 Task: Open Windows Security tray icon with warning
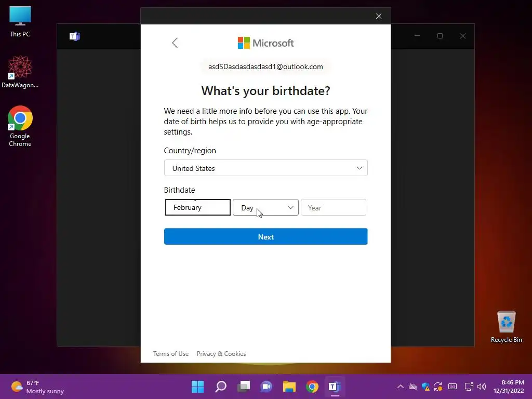(x=425, y=387)
